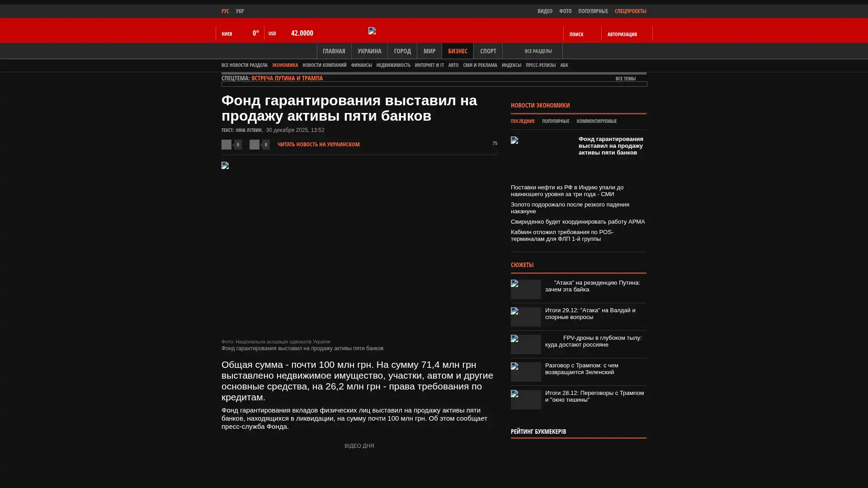
Task: Open thumbnail of 'Разговор с Трампом' story
Action: tap(526, 372)
